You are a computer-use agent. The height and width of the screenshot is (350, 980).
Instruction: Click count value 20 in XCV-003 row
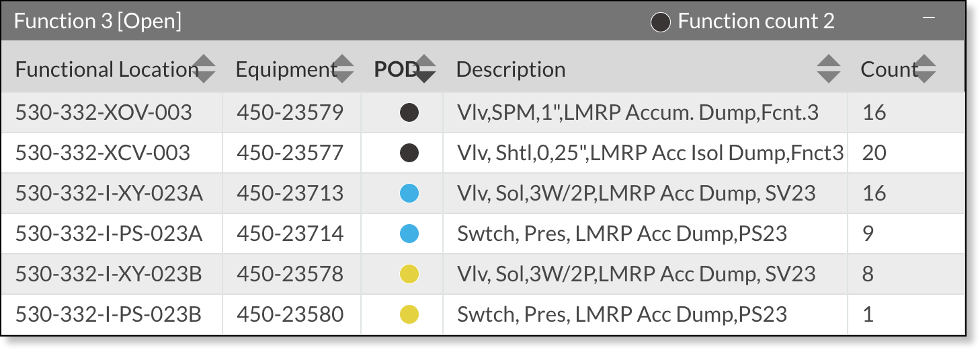[874, 153]
